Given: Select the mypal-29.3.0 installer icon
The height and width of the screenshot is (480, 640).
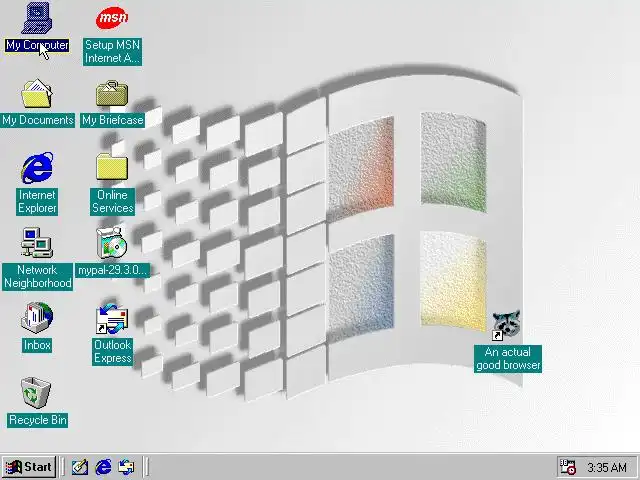Looking at the screenshot, I should coord(111,243).
